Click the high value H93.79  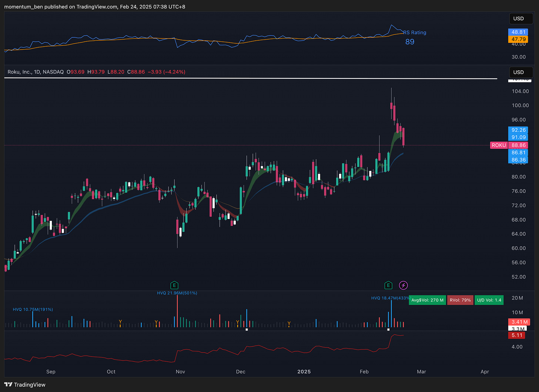point(96,72)
